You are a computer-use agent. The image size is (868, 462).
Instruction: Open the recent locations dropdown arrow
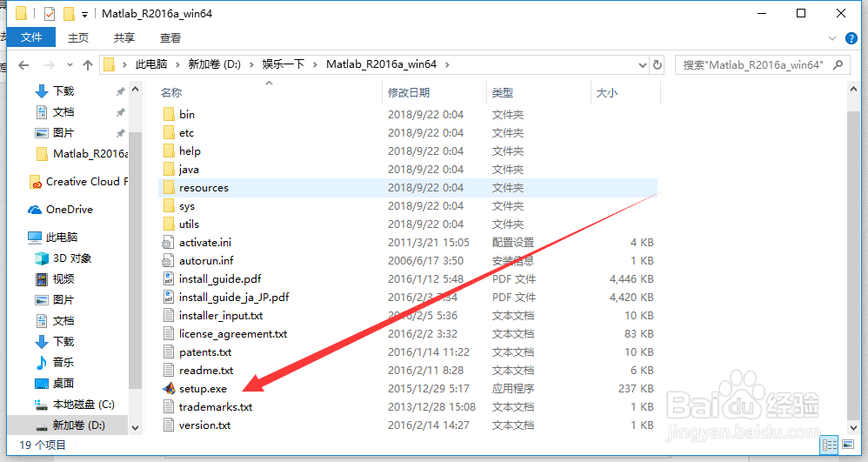tap(70, 64)
